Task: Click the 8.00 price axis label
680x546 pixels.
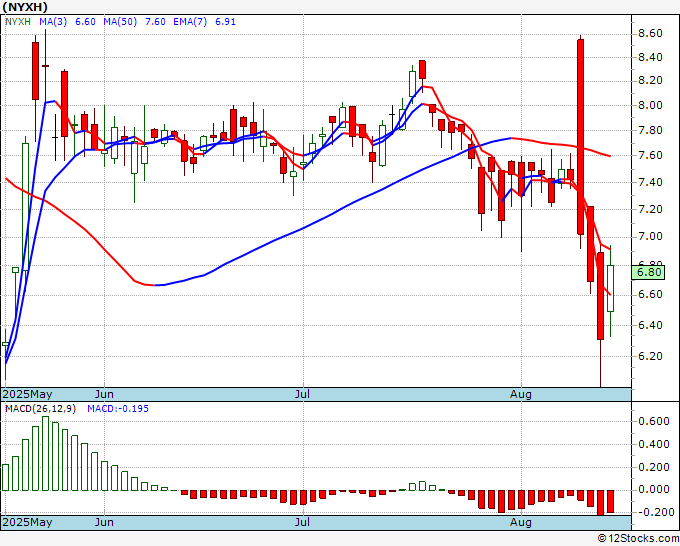Action: (650, 105)
